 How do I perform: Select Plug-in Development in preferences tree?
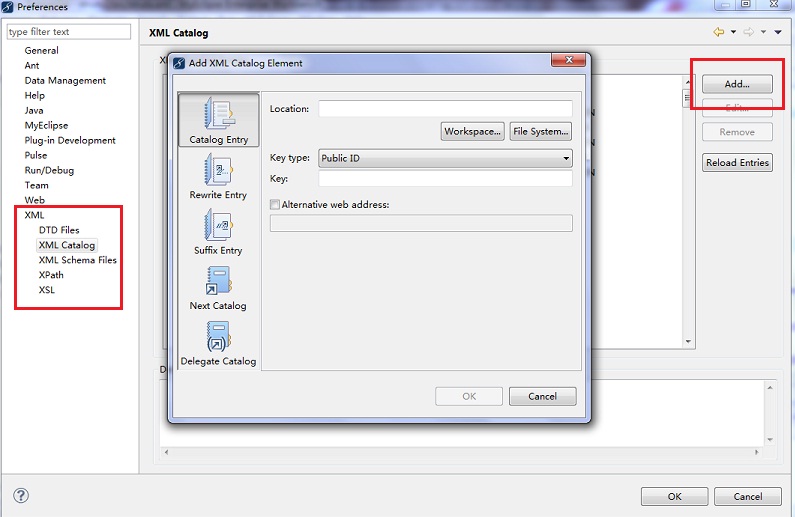(x=70, y=140)
